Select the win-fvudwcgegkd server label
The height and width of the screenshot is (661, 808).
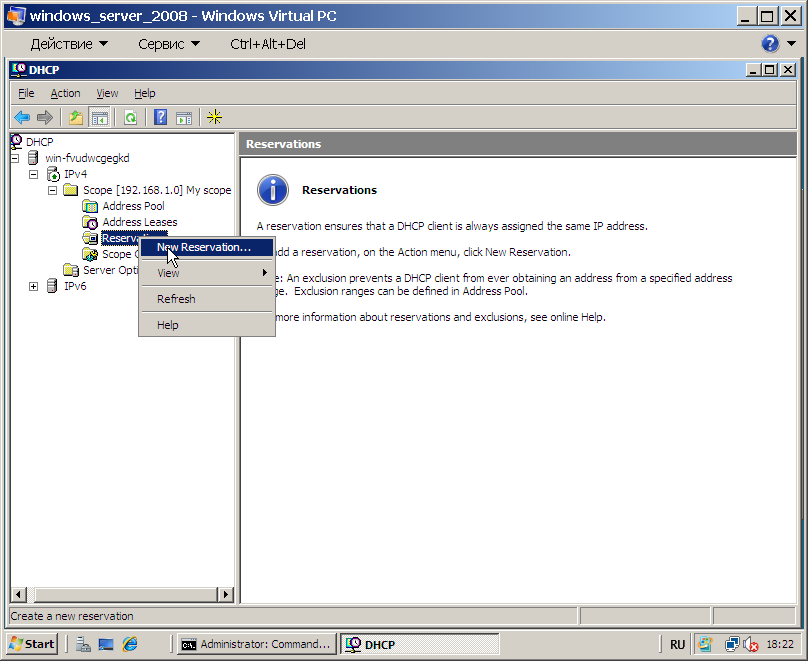click(87, 158)
